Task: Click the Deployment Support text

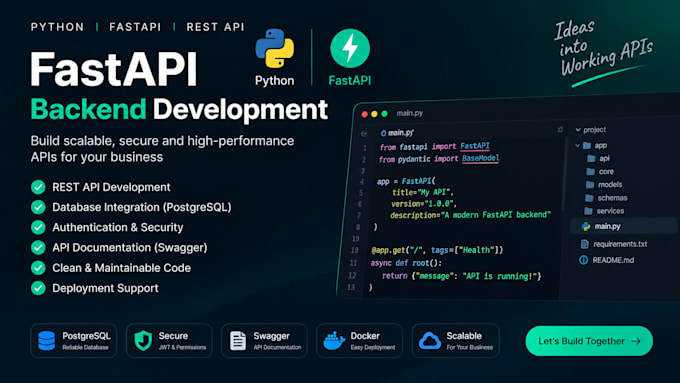Action: click(105, 288)
